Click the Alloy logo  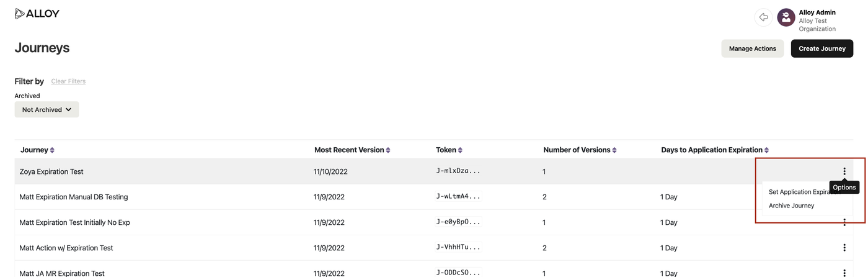(37, 14)
